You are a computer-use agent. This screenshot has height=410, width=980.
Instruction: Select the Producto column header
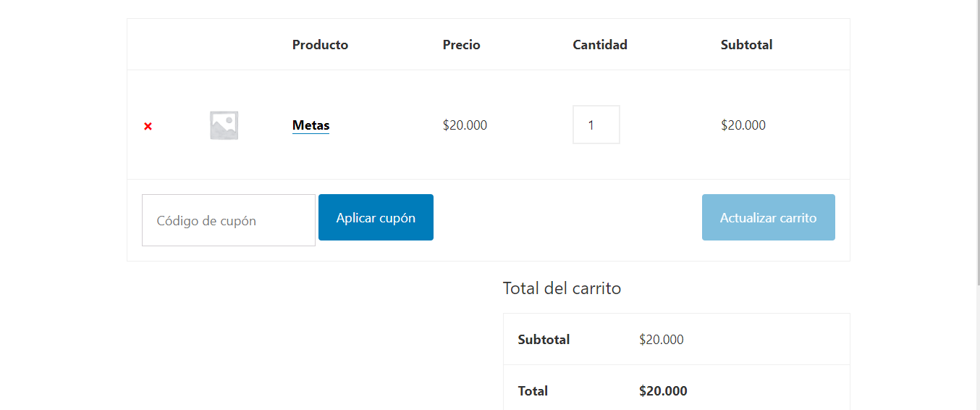(x=320, y=45)
